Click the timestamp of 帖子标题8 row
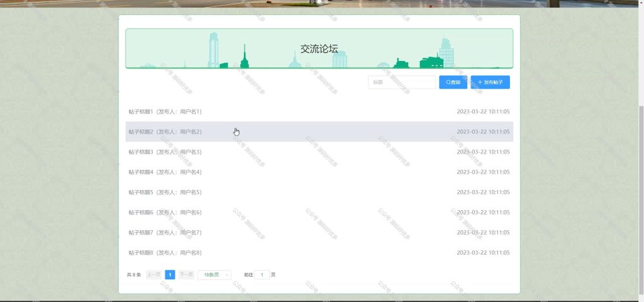644x302 pixels. click(483, 252)
